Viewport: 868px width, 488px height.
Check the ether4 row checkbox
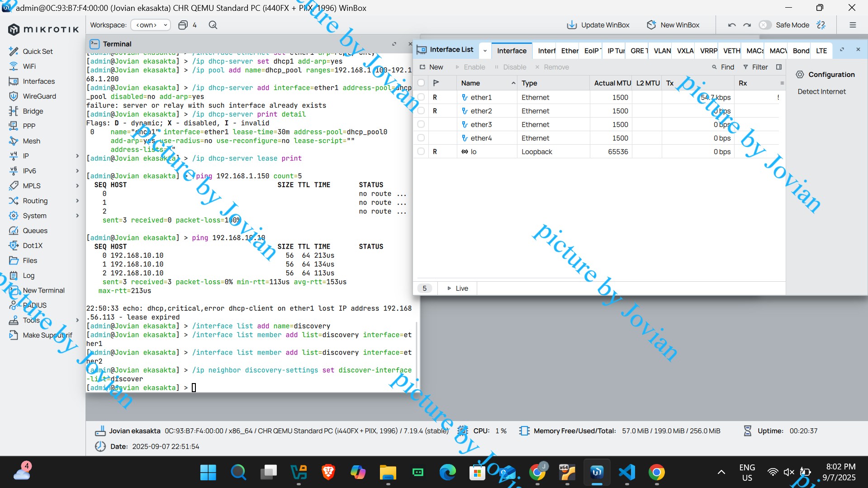click(421, 138)
